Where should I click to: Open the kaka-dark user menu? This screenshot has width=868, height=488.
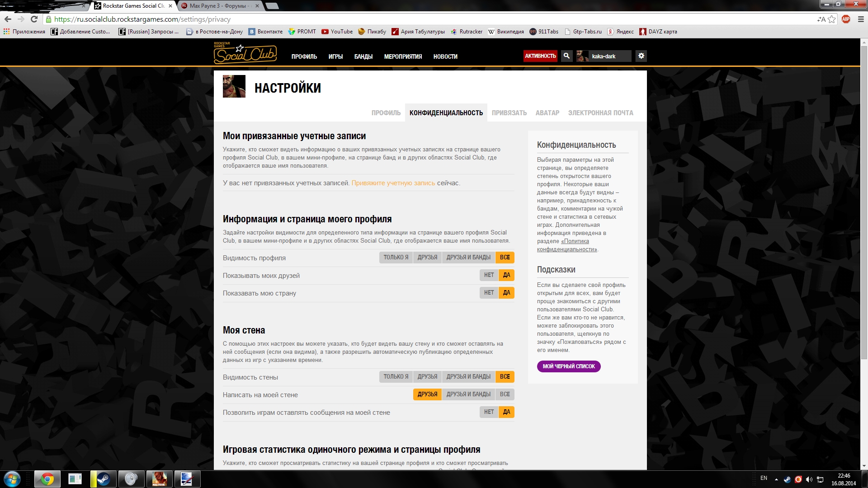604,56
